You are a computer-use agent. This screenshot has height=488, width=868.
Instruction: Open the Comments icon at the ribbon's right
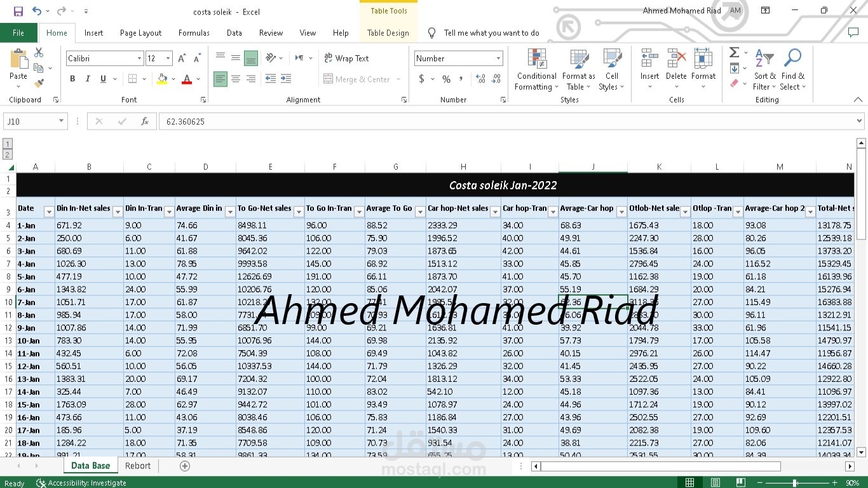point(853,32)
